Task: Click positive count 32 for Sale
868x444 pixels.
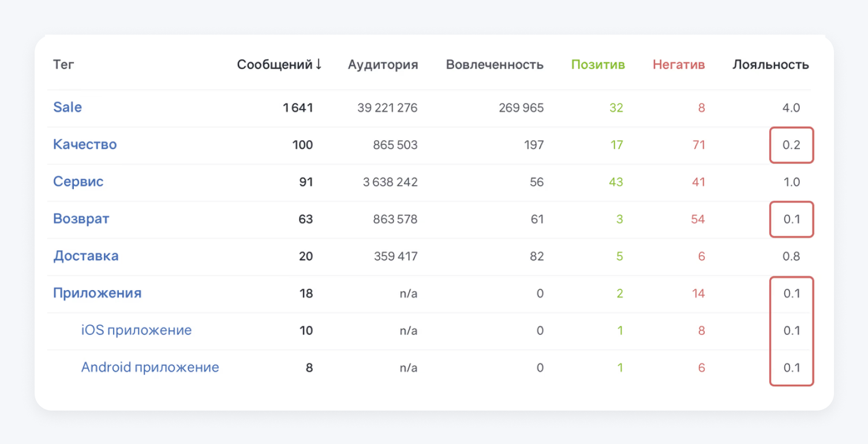Action: click(616, 108)
